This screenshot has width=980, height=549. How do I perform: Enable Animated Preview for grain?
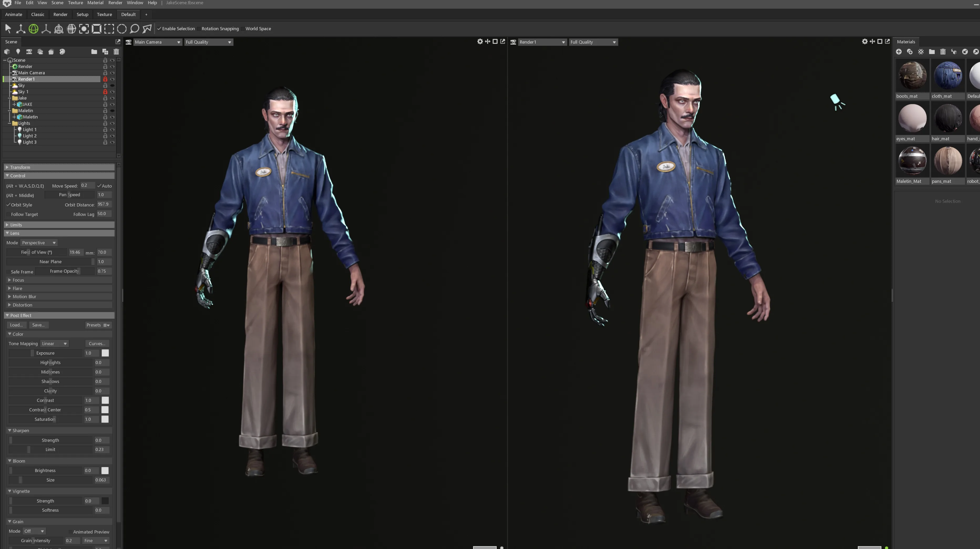click(x=71, y=531)
